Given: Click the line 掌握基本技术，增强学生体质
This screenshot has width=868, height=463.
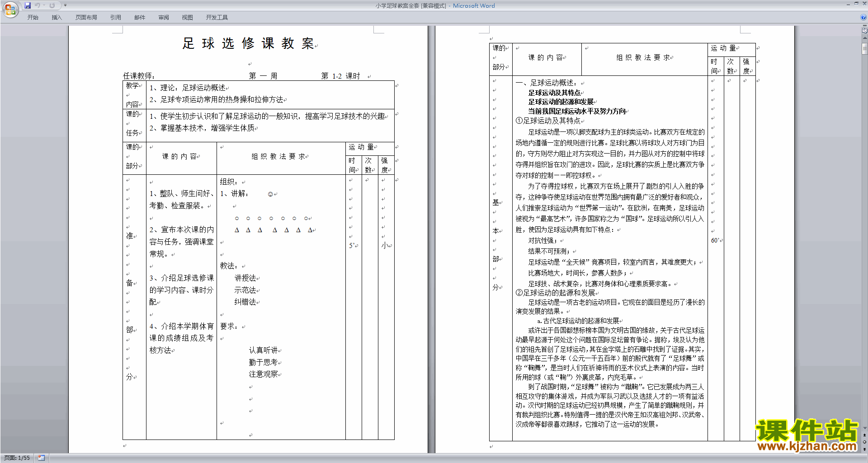Looking at the screenshot, I should 207,128.
